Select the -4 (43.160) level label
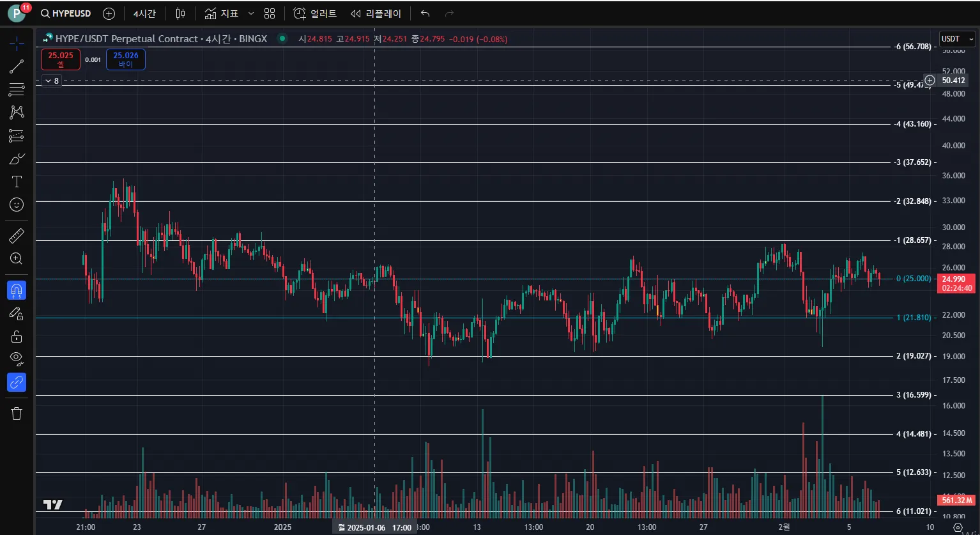The width and height of the screenshot is (980, 535). pos(913,124)
